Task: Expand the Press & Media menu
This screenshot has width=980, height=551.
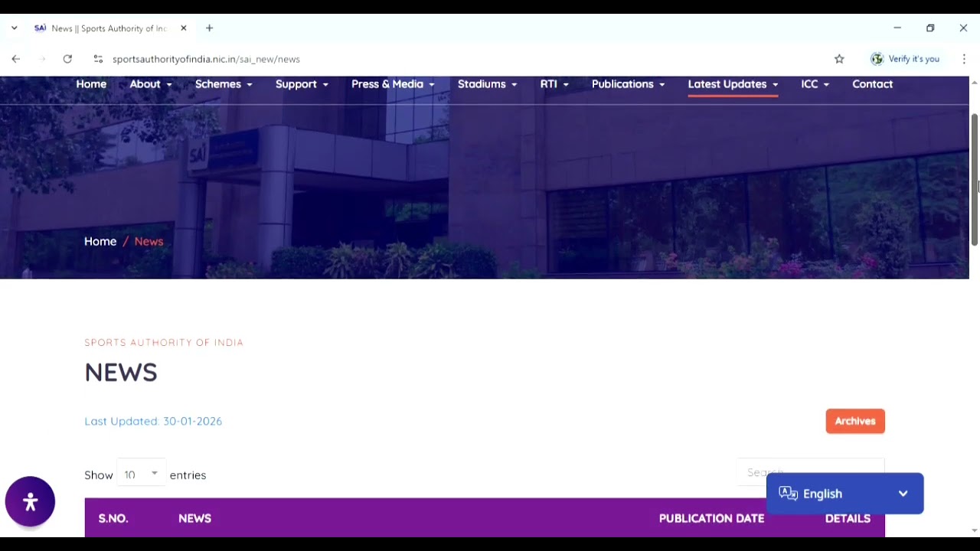Action: coord(393,84)
